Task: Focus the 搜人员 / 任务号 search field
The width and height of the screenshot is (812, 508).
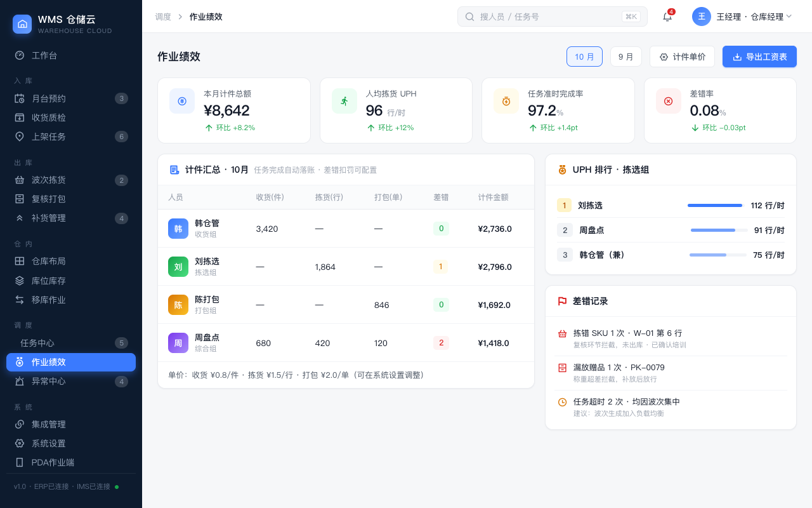Action: 552,17
